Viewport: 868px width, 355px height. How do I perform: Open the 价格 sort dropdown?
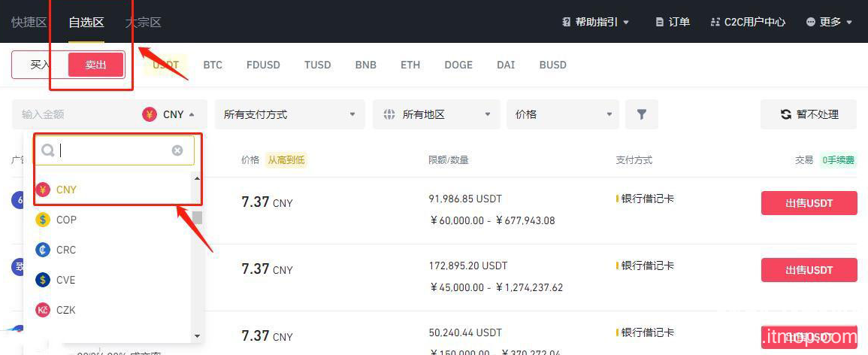click(x=562, y=114)
